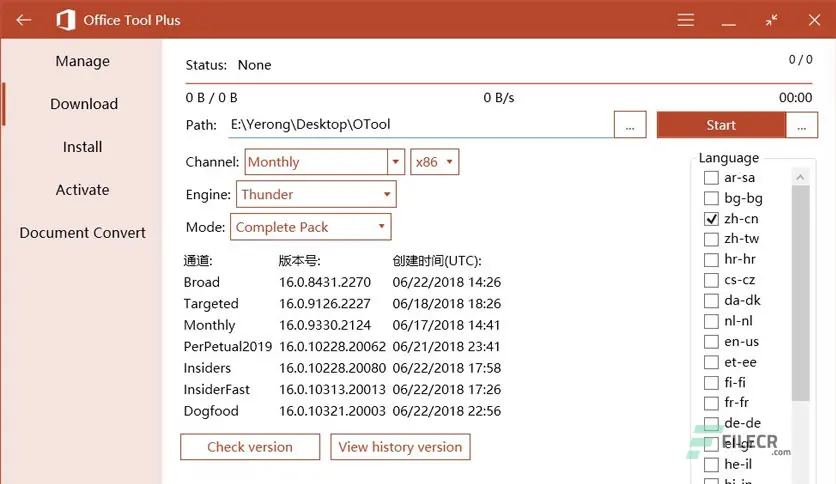Expand the Monthly channel dropdown
The image size is (836, 484).
pyautogui.click(x=316, y=162)
